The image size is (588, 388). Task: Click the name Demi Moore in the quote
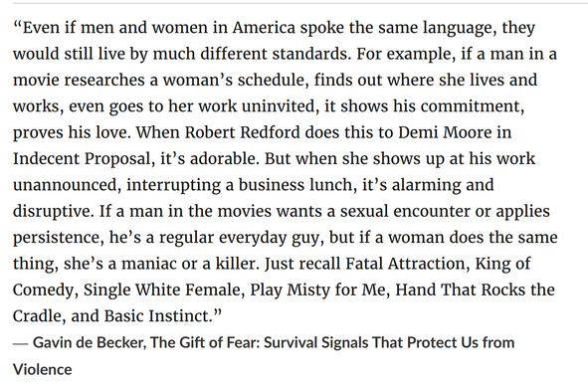tap(445, 132)
